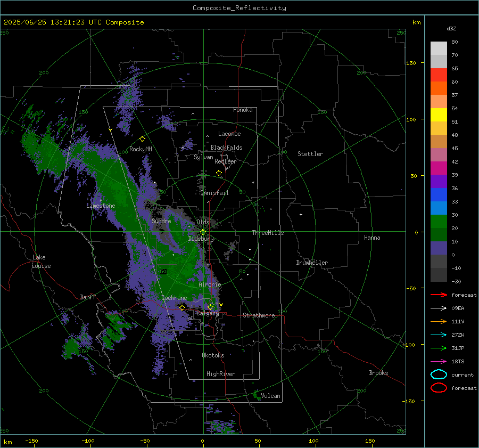479x448 pixels.
Task: Click the Brooks label
Action: pyautogui.click(x=378, y=373)
